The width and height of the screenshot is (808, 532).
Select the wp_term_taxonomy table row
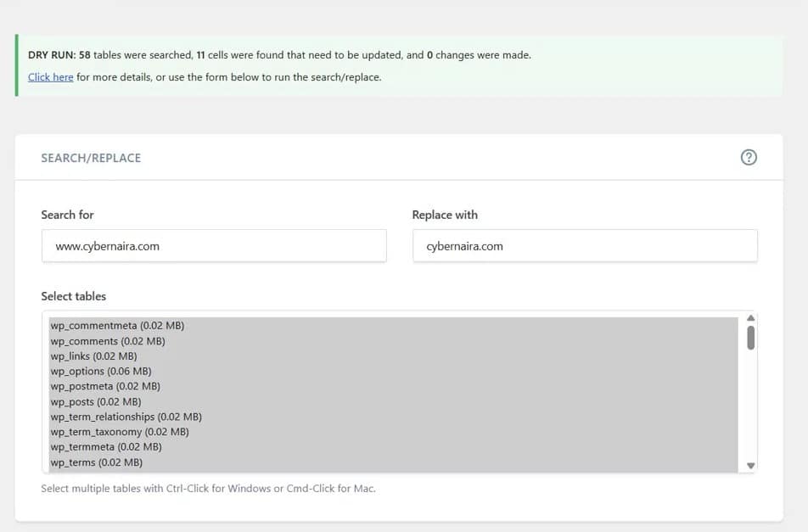[393, 432]
